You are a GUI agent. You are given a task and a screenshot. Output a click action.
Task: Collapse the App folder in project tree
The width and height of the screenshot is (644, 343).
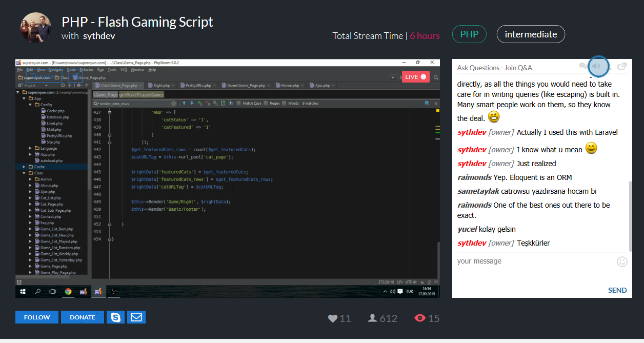pyautogui.click(x=24, y=98)
